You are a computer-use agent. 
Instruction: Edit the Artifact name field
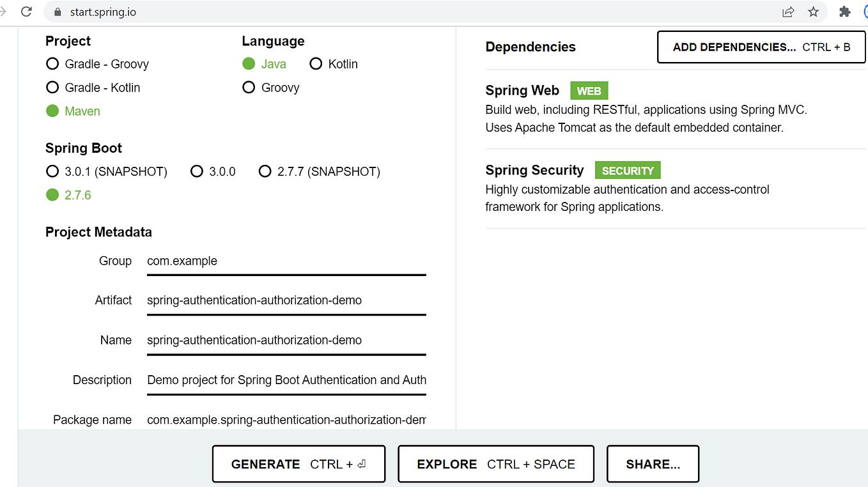[x=286, y=300]
